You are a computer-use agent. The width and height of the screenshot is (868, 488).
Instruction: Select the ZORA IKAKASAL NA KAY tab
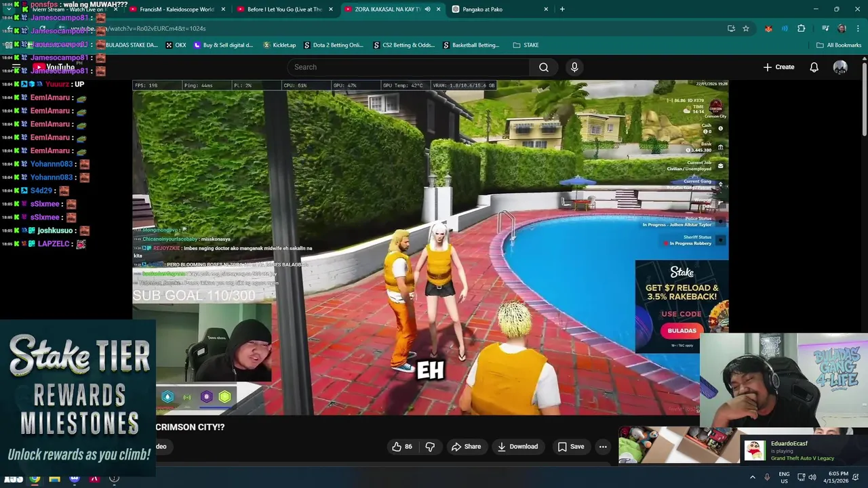click(392, 9)
